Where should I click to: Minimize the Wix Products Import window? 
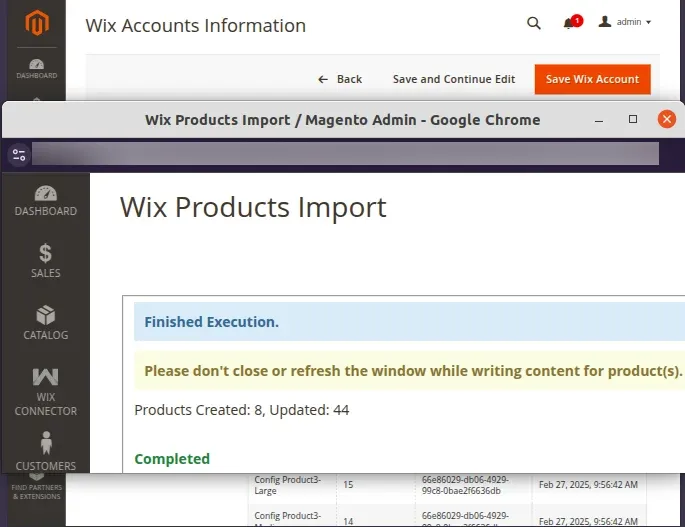click(x=599, y=120)
